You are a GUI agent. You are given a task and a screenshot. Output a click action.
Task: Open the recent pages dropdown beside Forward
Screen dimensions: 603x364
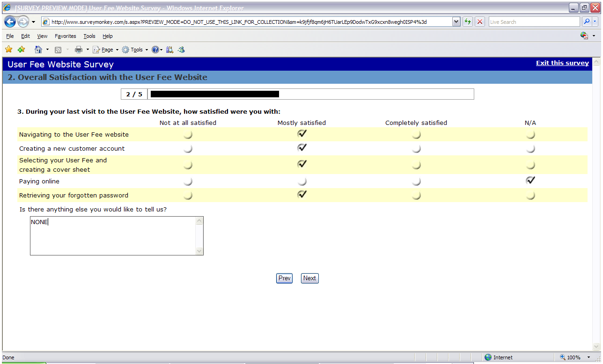(x=34, y=22)
